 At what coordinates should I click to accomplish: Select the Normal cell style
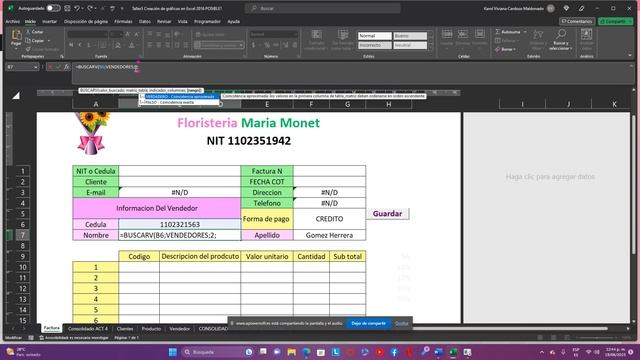tap(375, 36)
